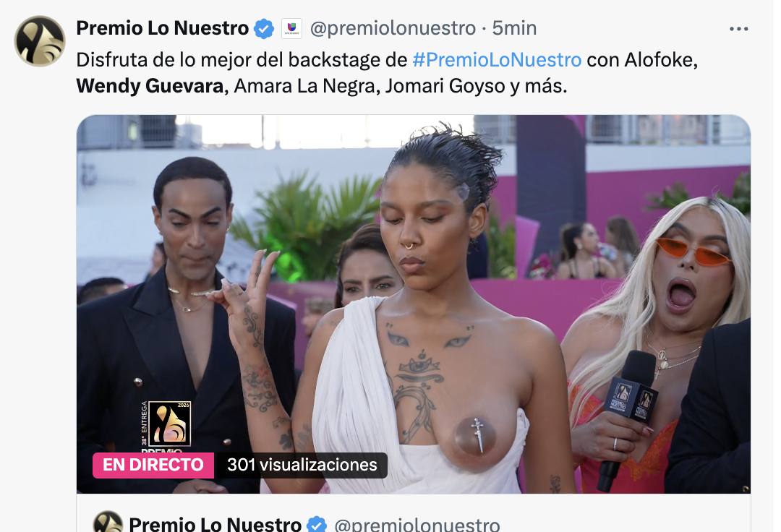Open the live backstage video thumbnail
781x532 pixels.
click(414, 304)
